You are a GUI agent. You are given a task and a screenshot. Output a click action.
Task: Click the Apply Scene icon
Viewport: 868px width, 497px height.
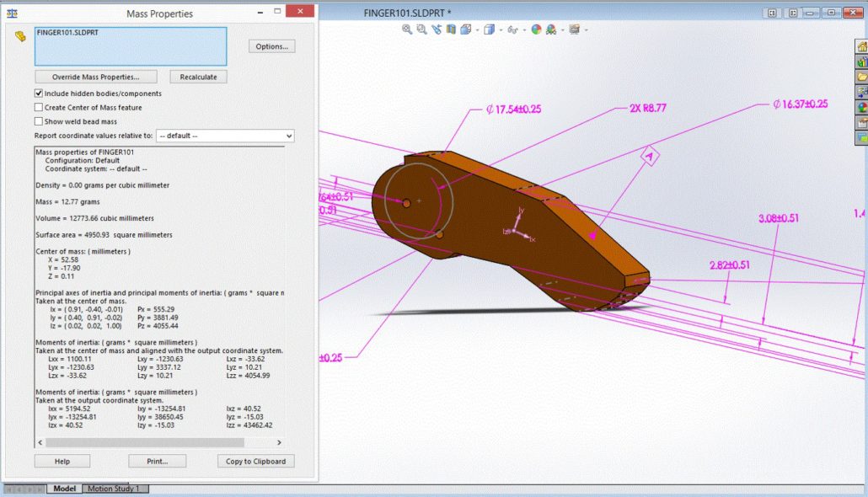[x=551, y=29]
